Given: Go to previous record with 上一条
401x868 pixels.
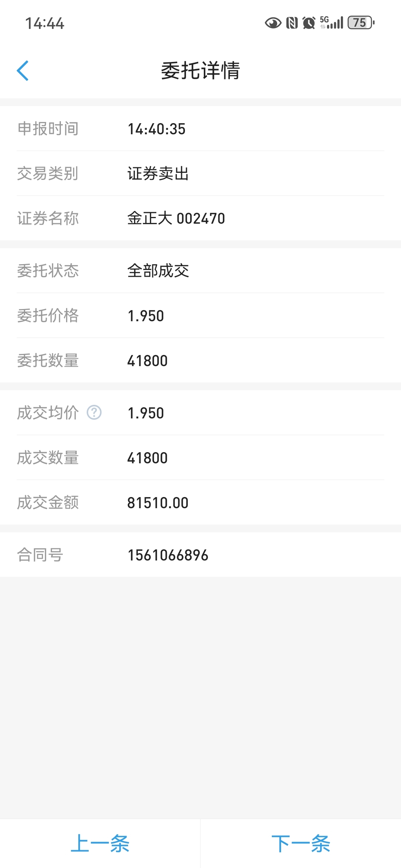Looking at the screenshot, I should point(100,844).
